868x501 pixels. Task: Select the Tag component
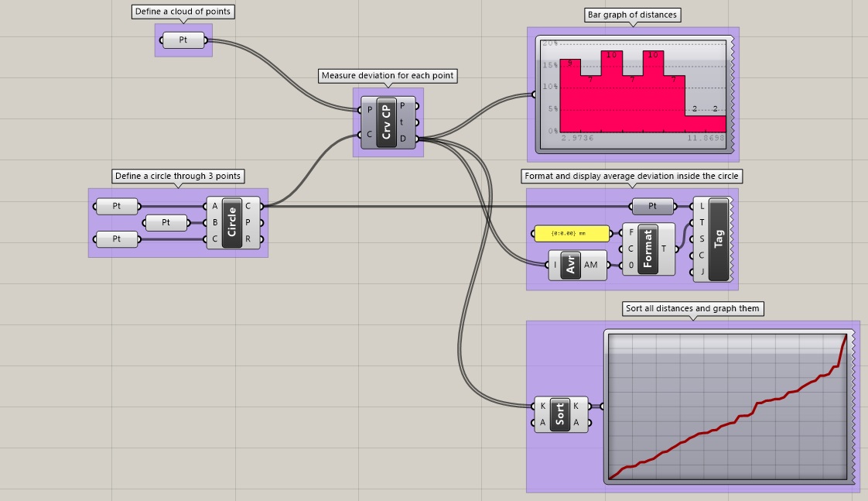pos(719,238)
